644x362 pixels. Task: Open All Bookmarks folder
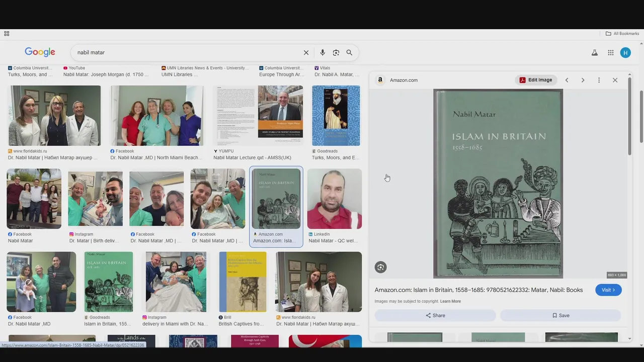tap(622, 34)
